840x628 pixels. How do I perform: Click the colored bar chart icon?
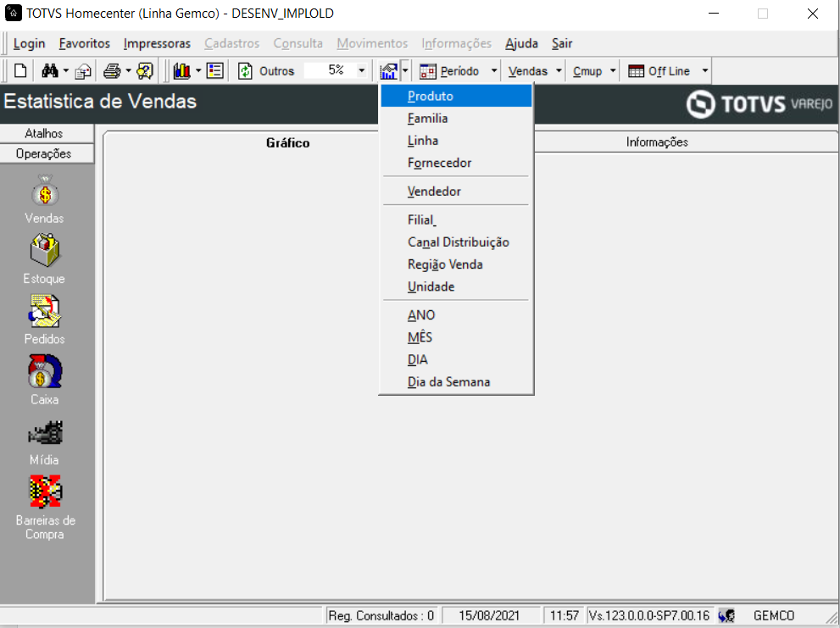pyautogui.click(x=182, y=70)
